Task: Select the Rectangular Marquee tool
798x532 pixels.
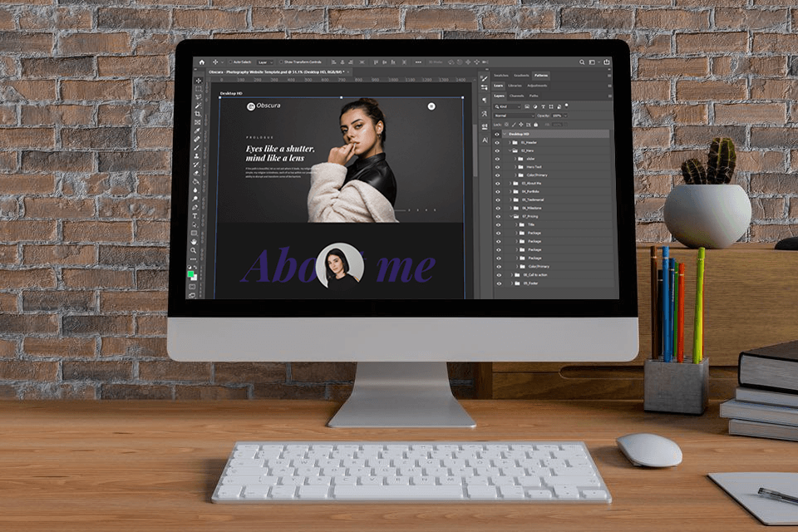Action: coord(199,89)
